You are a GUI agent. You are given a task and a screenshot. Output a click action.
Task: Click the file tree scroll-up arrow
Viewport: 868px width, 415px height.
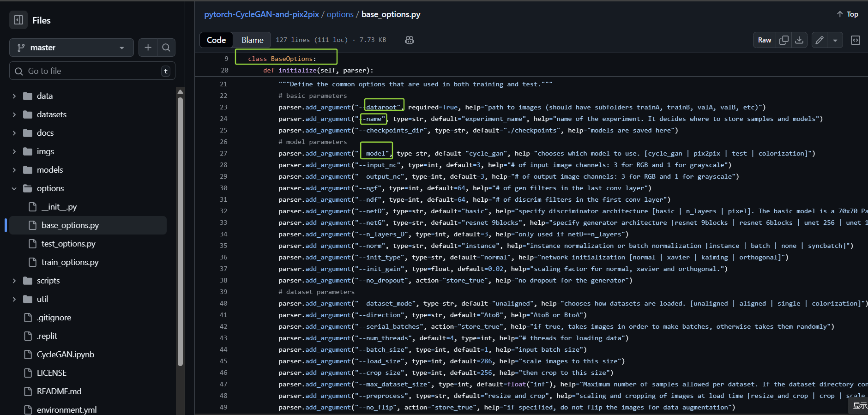180,92
